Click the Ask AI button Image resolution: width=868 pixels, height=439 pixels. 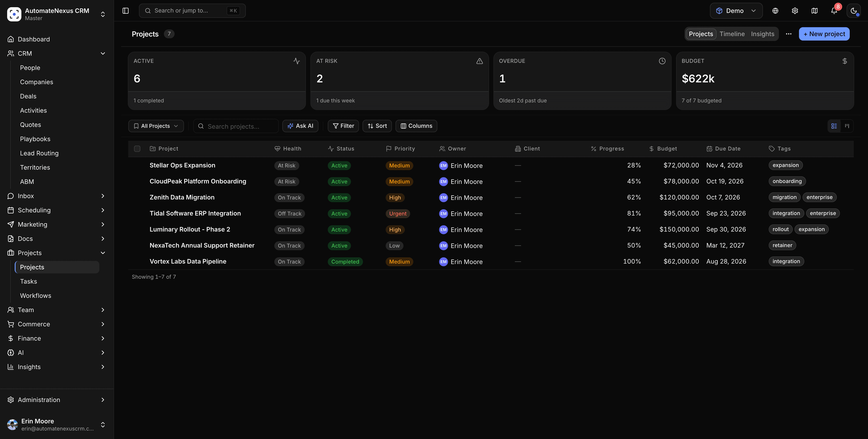(300, 126)
